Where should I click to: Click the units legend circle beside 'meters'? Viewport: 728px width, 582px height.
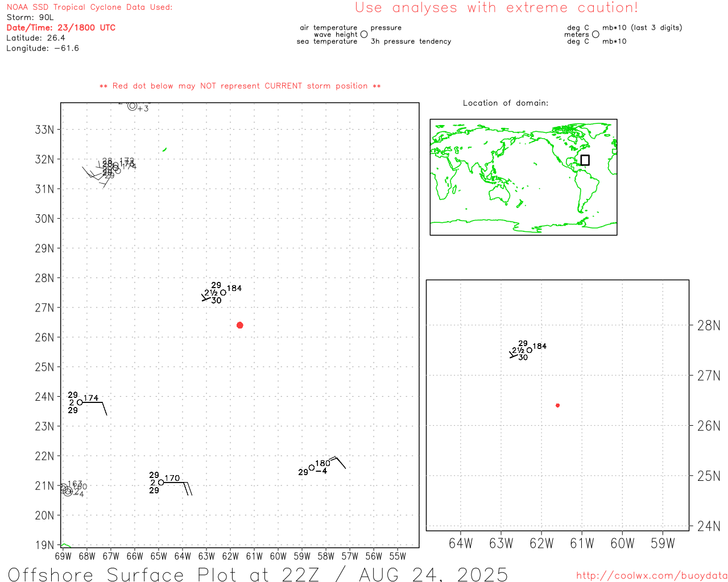click(595, 35)
